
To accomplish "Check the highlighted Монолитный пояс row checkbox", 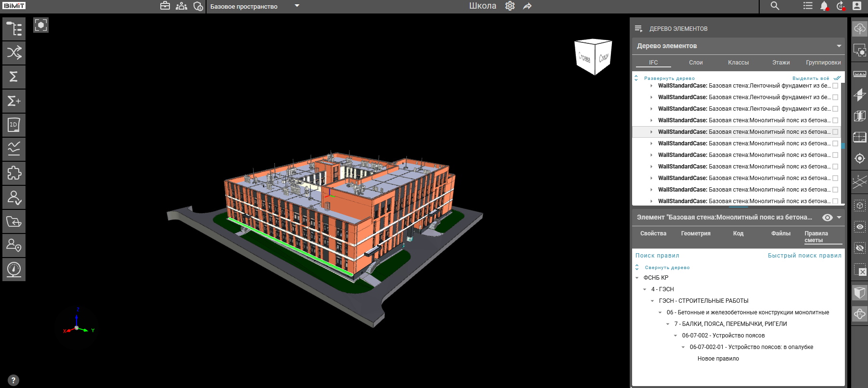I will (x=835, y=132).
